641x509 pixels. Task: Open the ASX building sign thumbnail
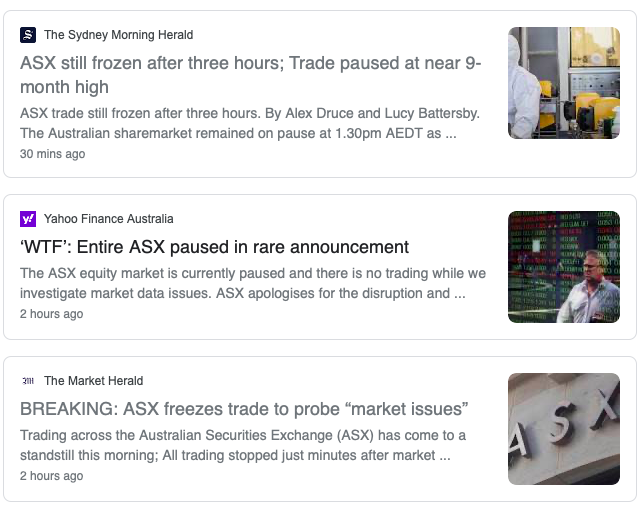[x=563, y=429]
